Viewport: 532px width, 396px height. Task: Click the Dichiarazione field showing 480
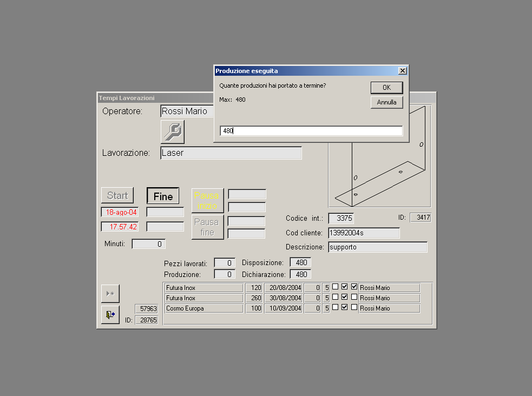(x=300, y=274)
